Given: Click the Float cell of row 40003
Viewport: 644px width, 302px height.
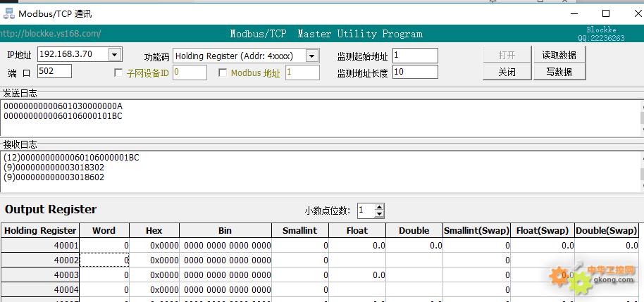Looking at the screenshot, I should [357, 275].
